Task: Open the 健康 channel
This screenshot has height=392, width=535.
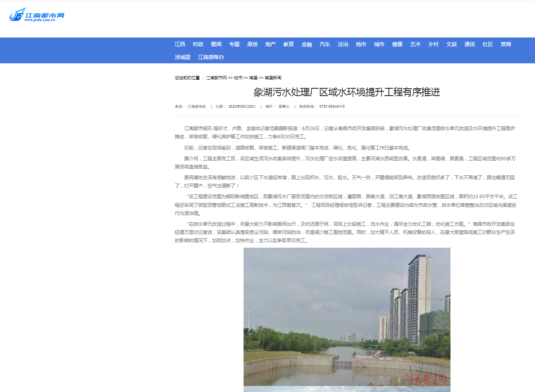Action: pyautogui.click(x=397, y=44)
